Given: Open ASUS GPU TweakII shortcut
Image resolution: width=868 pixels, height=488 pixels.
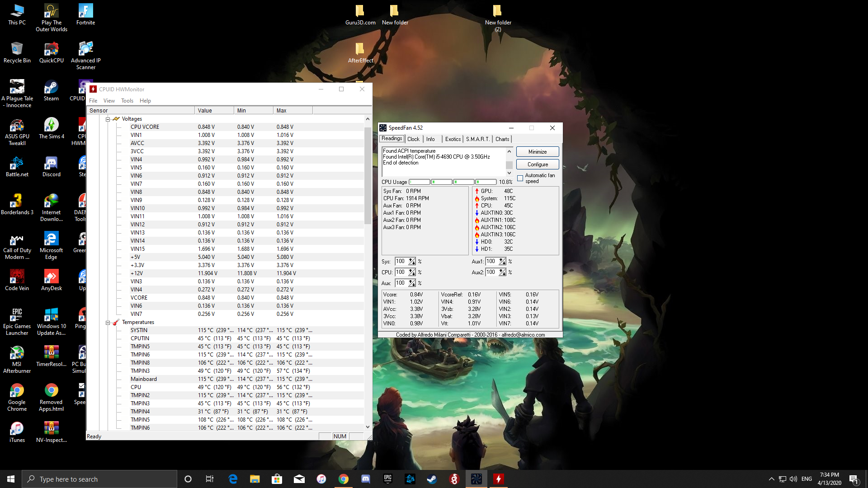Looking at the screenshot, I should [17, 131].
